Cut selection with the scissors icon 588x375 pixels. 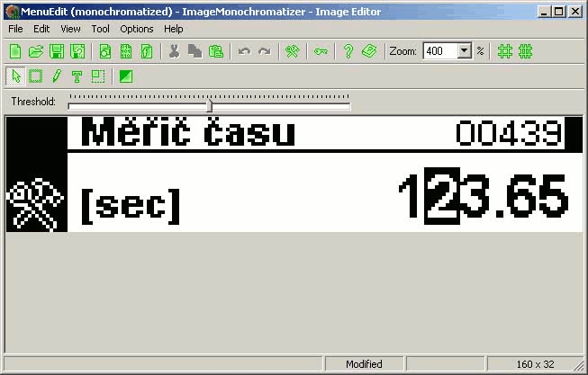(174, 51)
